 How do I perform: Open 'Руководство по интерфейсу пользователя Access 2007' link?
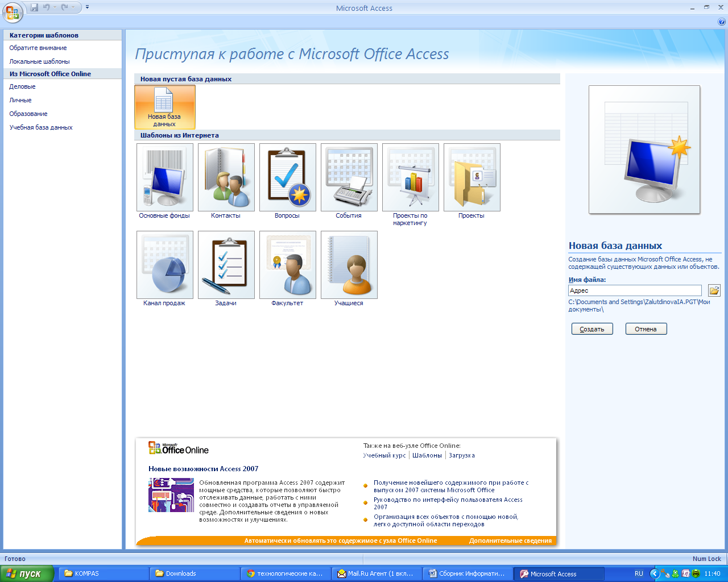coord(448,503)
